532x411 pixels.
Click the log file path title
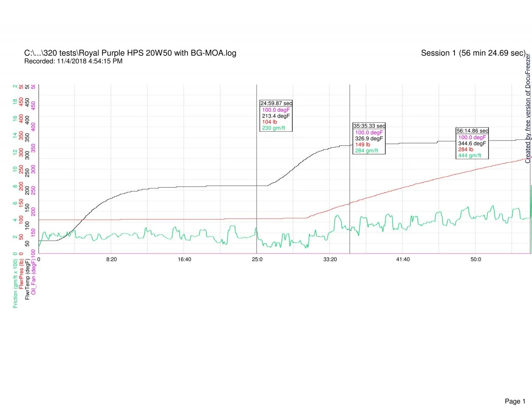[130, 53]
